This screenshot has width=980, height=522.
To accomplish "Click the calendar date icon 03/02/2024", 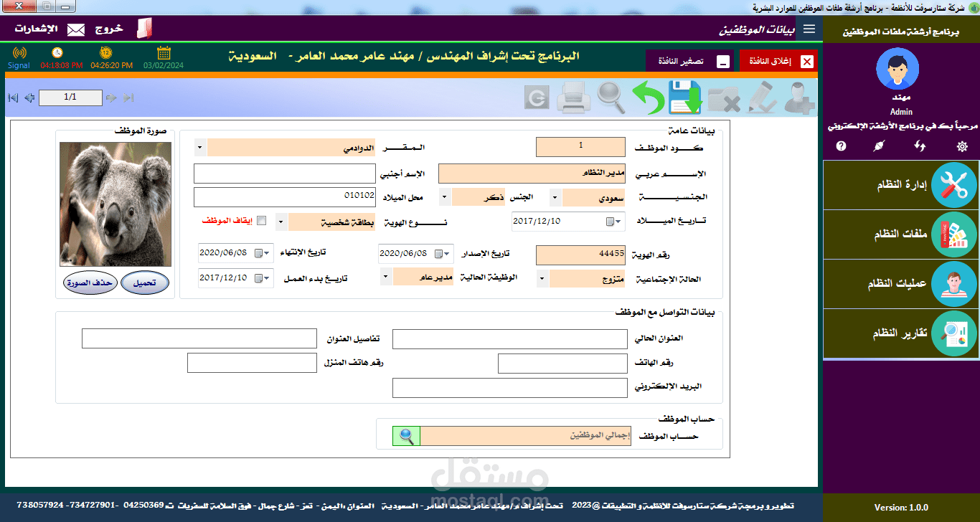I will point(164,52).
